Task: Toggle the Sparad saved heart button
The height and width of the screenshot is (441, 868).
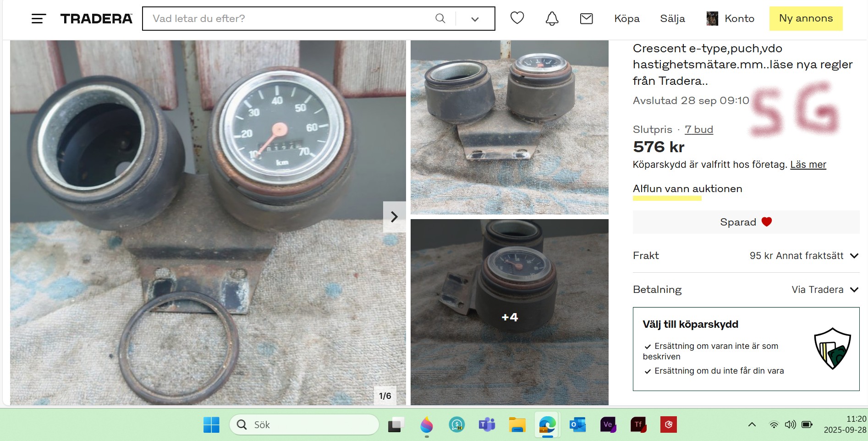Action: [x=746, y=222]
